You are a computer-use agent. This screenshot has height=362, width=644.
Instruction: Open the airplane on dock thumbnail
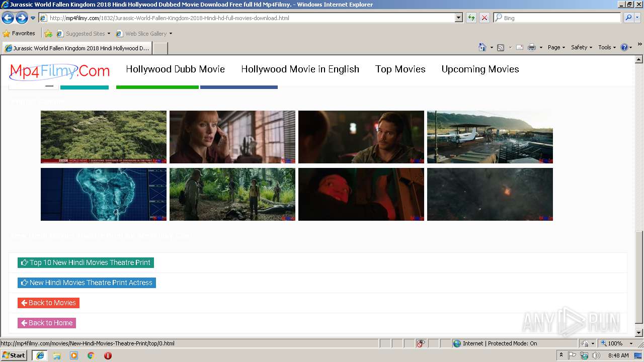point(490,137)
